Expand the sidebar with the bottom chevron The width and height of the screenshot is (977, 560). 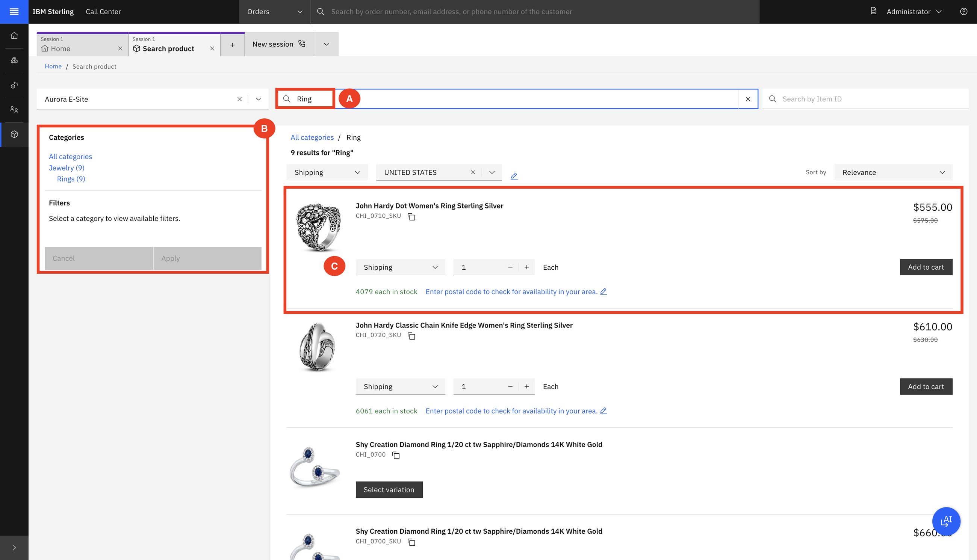click(14, 548)
